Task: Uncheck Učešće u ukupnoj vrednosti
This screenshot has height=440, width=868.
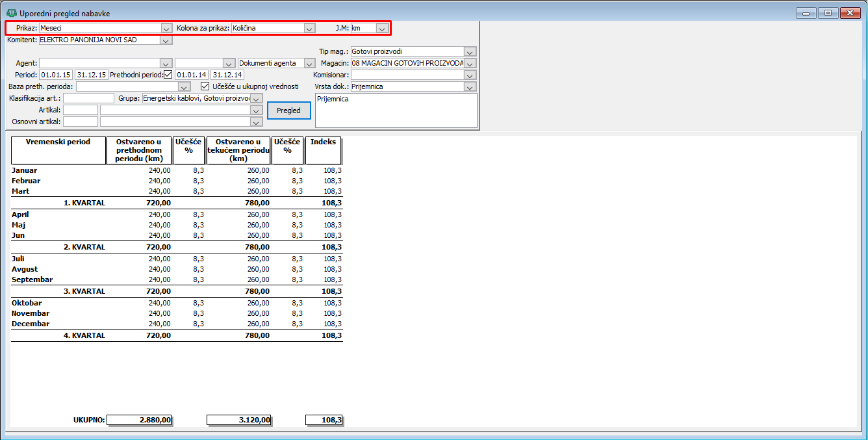Action: [205, 86]
